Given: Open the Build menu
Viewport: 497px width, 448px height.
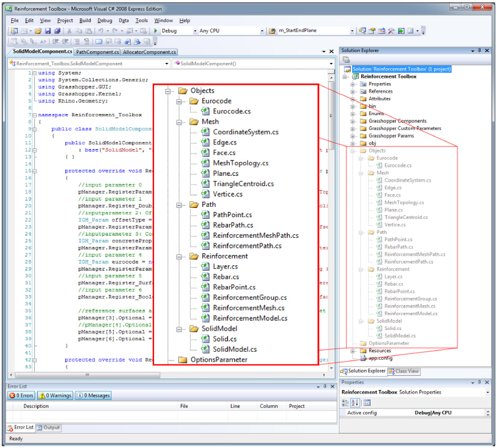Looking at the screenshot, I should (85, 21).
